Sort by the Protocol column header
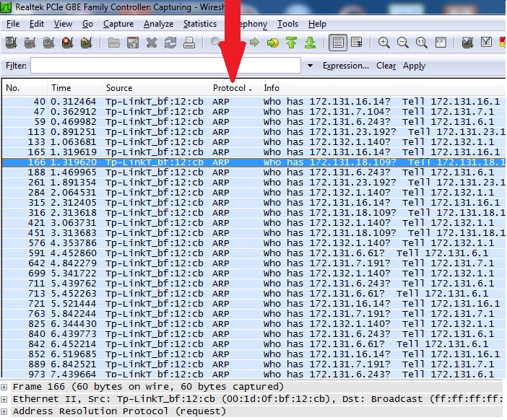The height and width of the screenshot is (420, 507). coord(235,88)
